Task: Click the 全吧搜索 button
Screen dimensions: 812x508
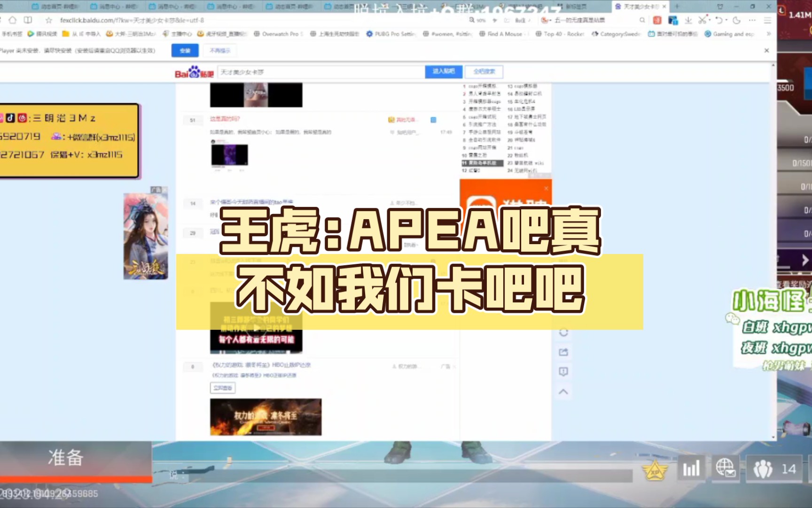Action: (484, 71)
